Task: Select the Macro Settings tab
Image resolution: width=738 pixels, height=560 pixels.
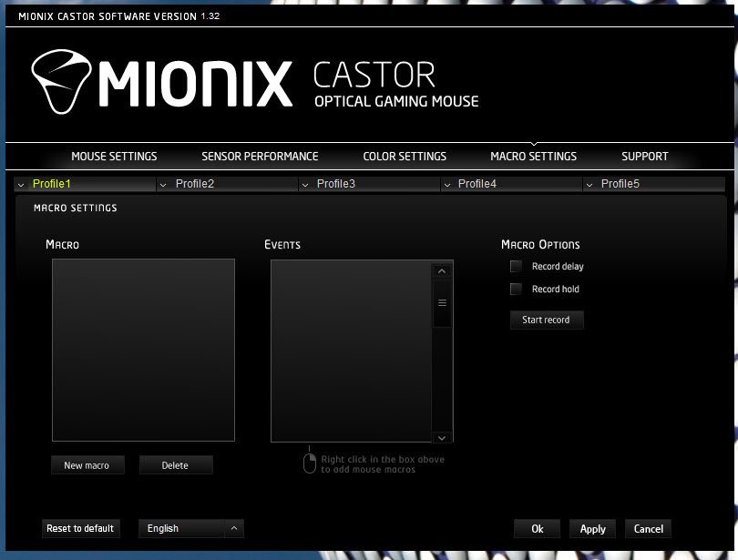Action: [533, 156]
